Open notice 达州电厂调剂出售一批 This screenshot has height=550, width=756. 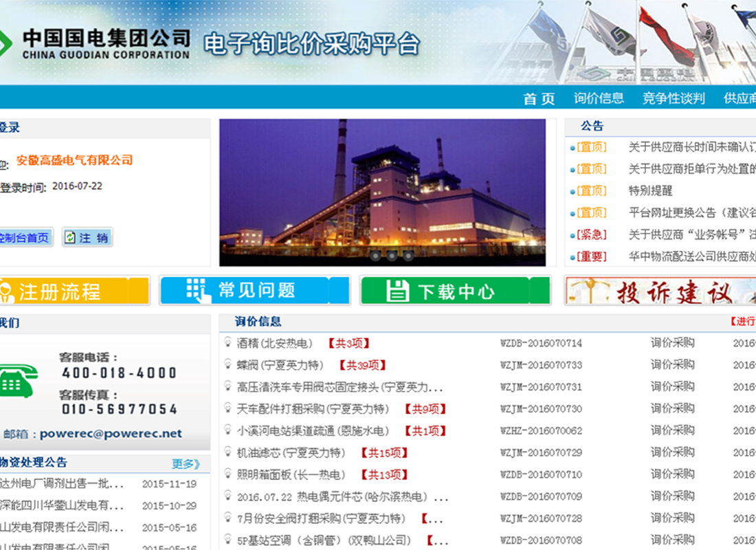(62, 484)
